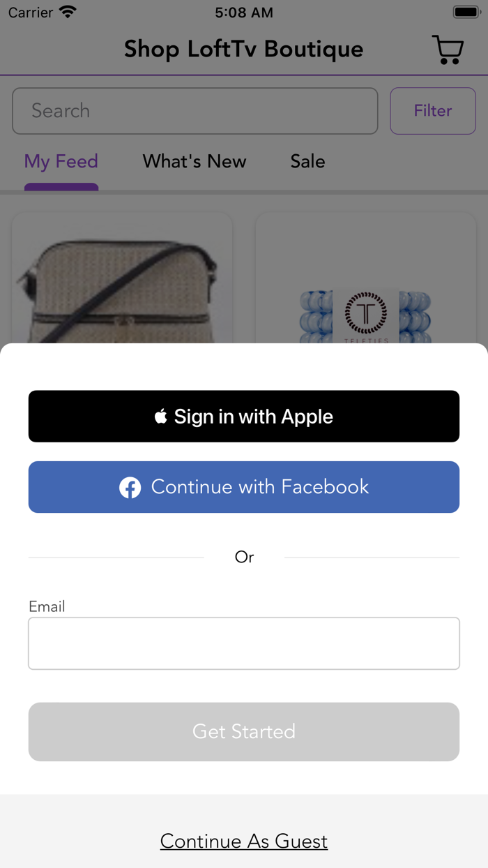The width and height of the screenshot is (488, 868).
Task: Open the shopping cart icon
Action: (x=448, y=50)
